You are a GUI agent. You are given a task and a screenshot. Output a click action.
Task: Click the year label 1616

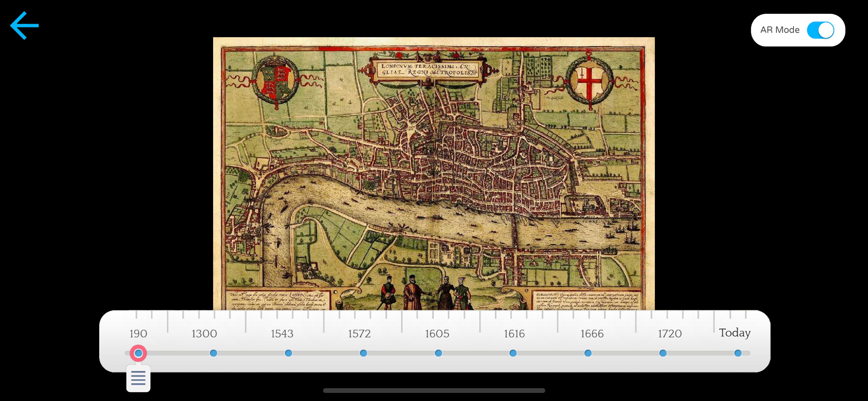point(514,334)
